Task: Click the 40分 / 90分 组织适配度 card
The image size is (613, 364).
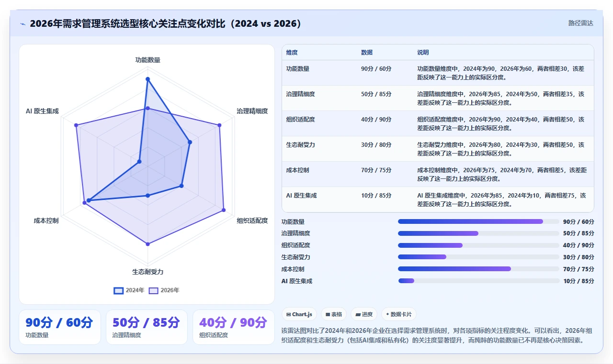Action: (234, 327)
